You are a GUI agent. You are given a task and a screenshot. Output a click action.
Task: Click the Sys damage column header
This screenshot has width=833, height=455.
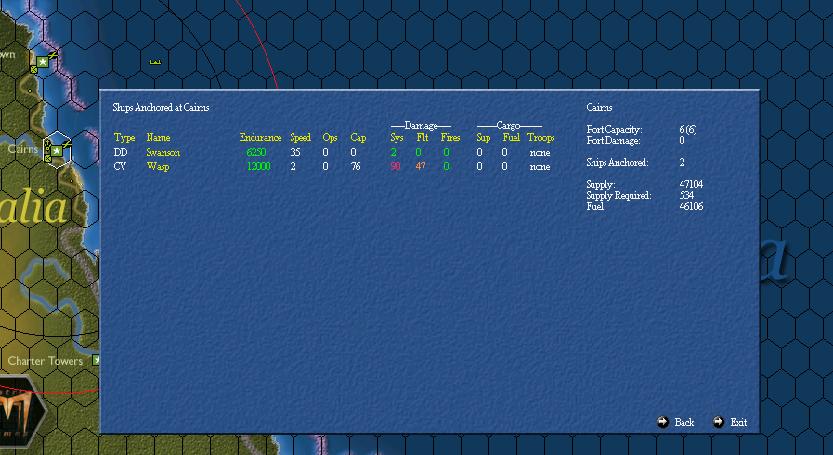click(x=396, y=138)
